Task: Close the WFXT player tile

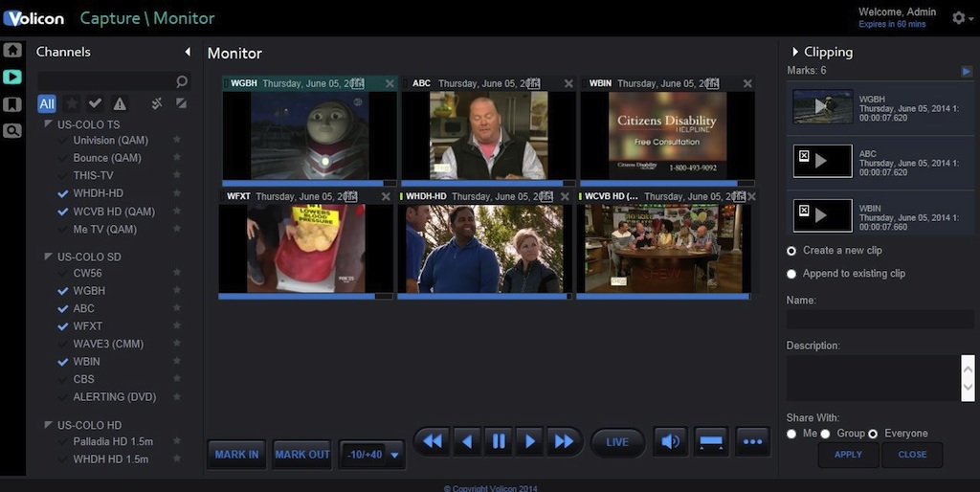Action: click(x=386, y=196)
